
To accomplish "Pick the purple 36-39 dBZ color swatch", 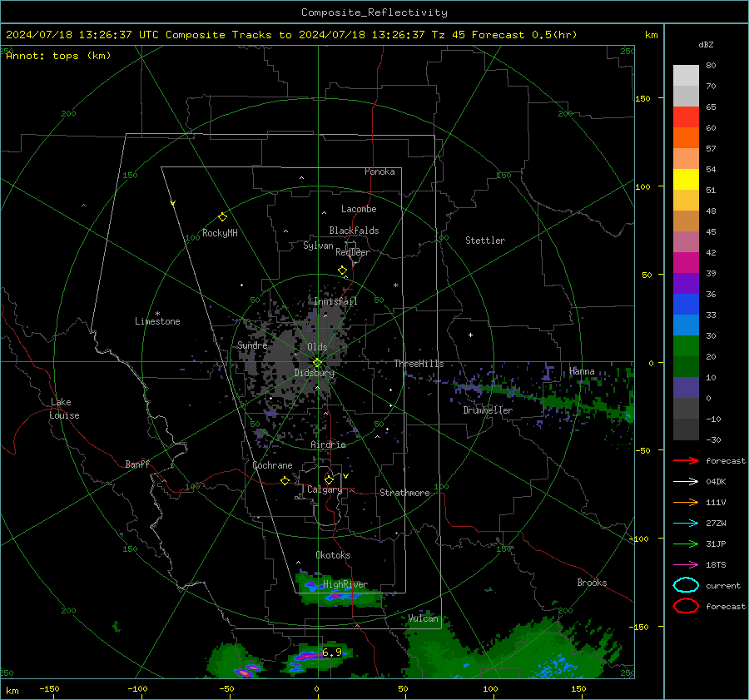I will 686,283.
